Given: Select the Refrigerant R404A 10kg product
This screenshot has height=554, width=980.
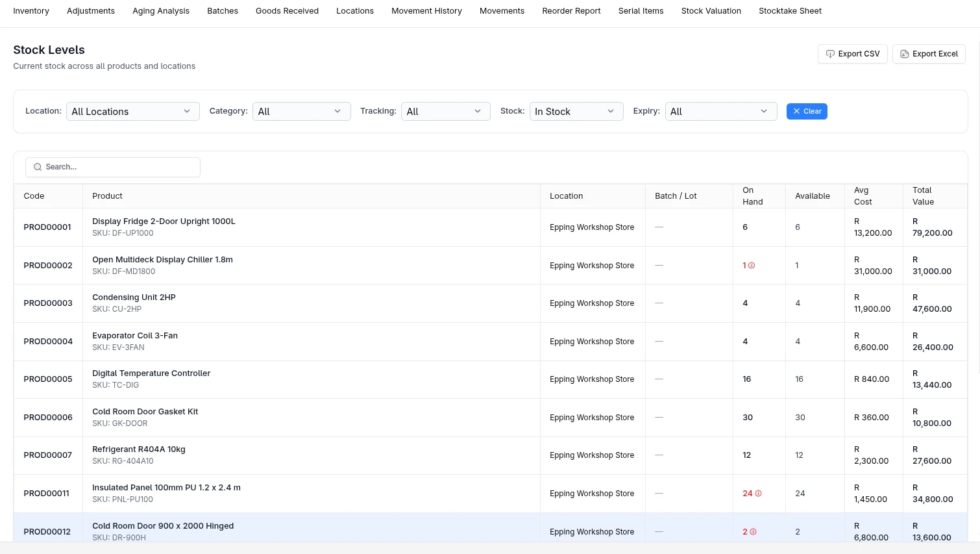Looking at the screenshot, I should pos(139,449).
